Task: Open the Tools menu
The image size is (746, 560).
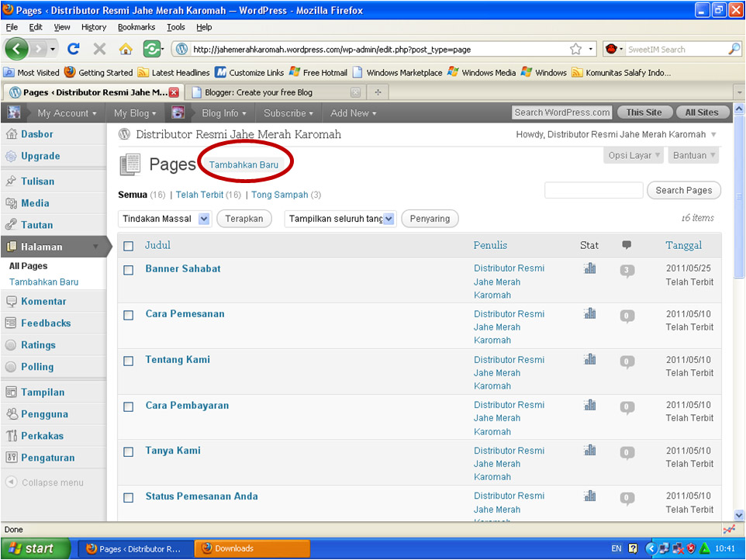Action: (175, 27)
